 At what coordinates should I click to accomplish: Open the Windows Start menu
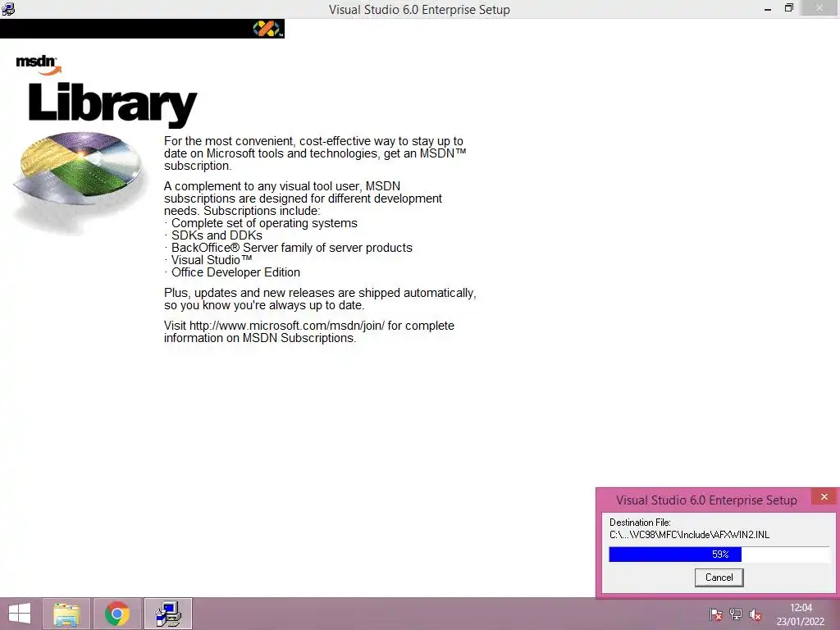[x=20, y=614]
